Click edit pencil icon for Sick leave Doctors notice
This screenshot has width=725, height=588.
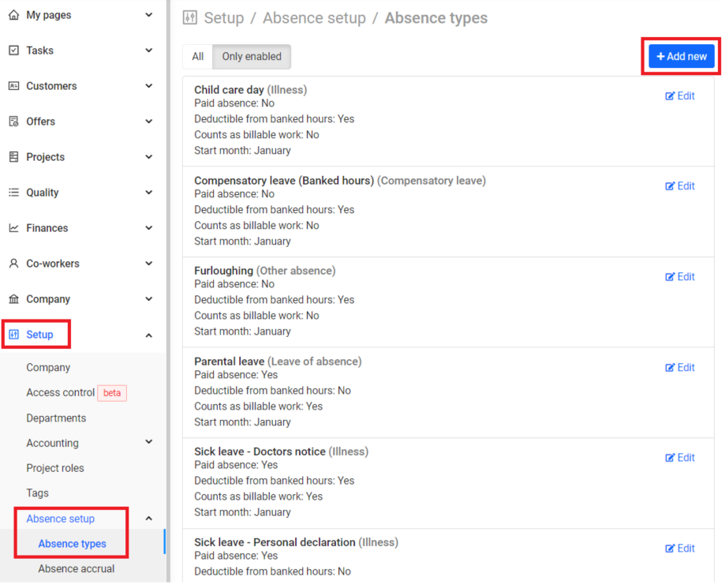pyautogui.click(x=670, y=458)
